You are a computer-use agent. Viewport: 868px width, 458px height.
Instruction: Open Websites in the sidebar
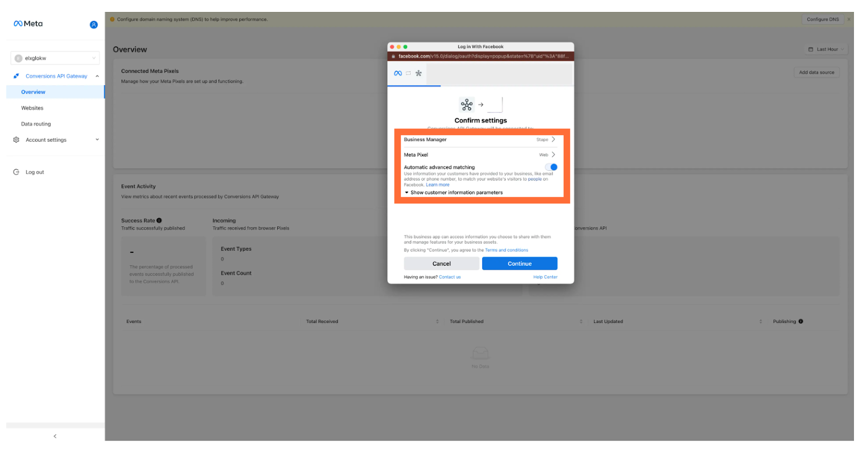point(32,108)
